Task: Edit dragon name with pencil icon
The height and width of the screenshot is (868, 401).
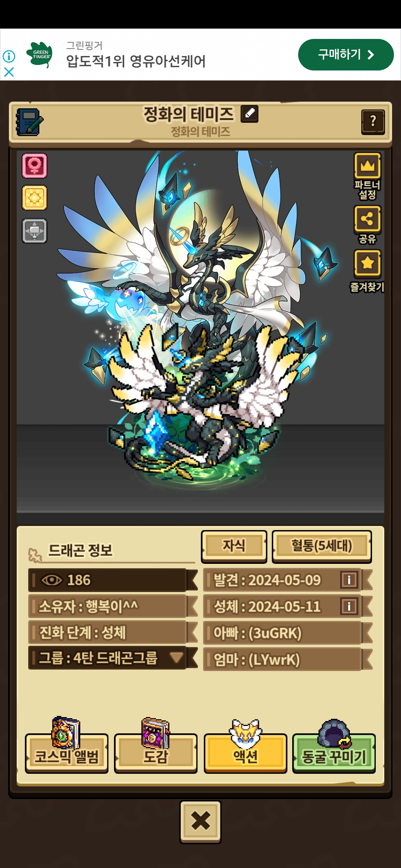Action: 250,114
